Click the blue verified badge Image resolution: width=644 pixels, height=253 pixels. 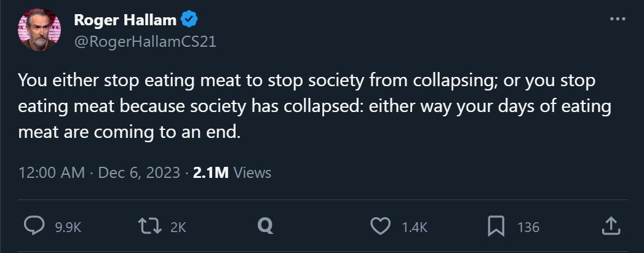[x=188, y=20]
